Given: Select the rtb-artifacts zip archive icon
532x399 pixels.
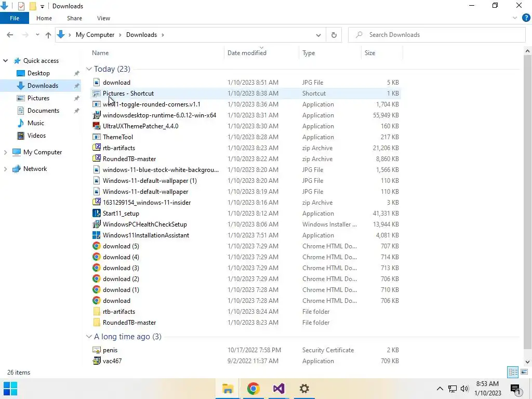Looking at the screenshot, I should 96,148.
